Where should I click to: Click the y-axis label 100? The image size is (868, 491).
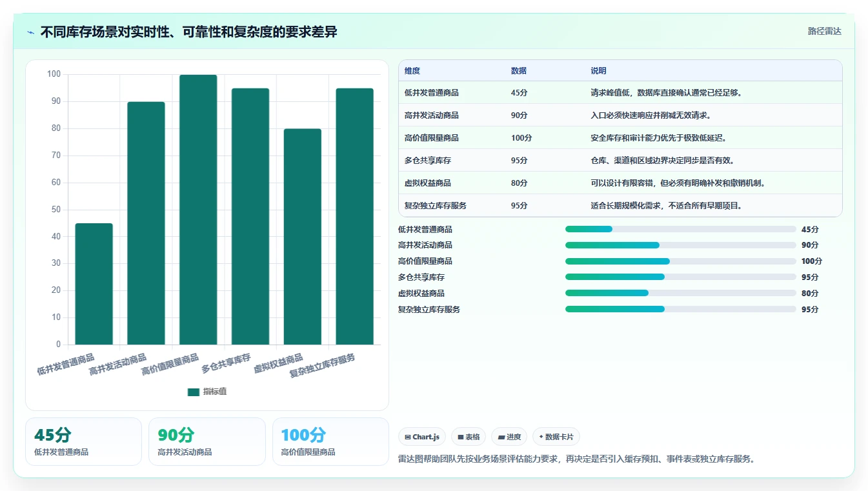click(x=54, y=74)
